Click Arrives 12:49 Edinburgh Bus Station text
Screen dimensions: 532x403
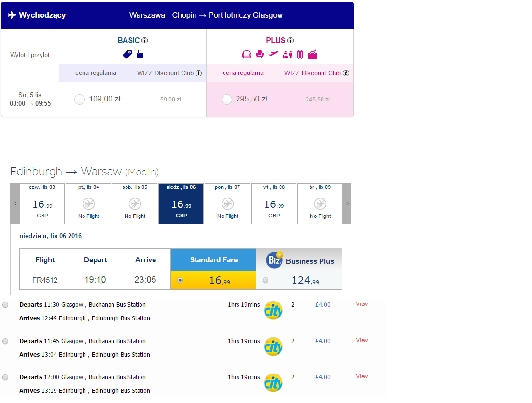coord(84,318)
